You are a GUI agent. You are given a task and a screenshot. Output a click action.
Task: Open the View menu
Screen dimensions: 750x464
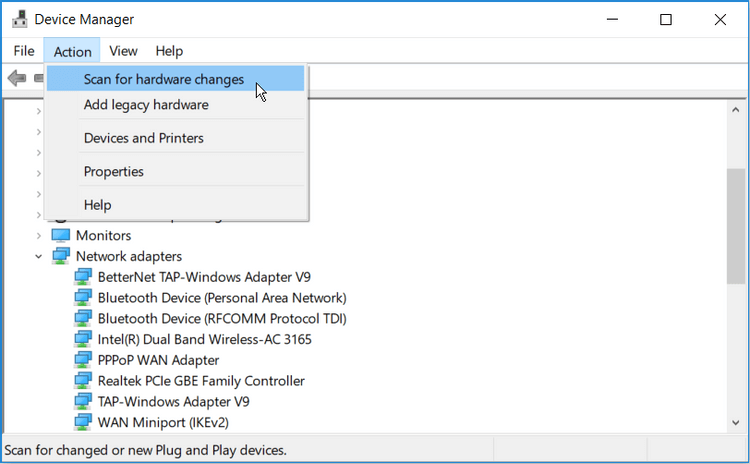(x=123, y=51)
